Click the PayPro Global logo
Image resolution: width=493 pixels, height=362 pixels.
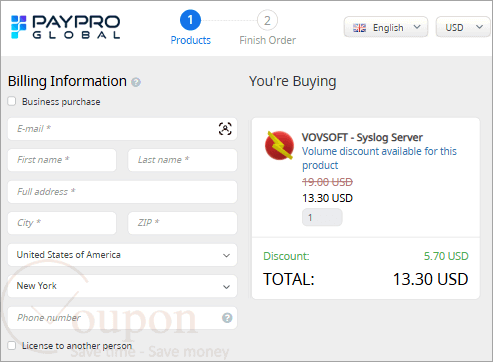tap(65, 27)
